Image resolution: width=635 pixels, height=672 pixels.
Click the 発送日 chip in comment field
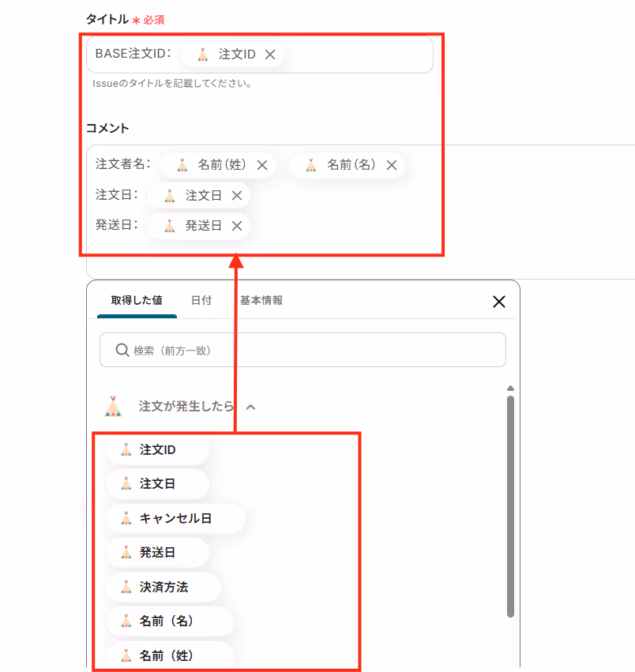click(x=199, y=226)
